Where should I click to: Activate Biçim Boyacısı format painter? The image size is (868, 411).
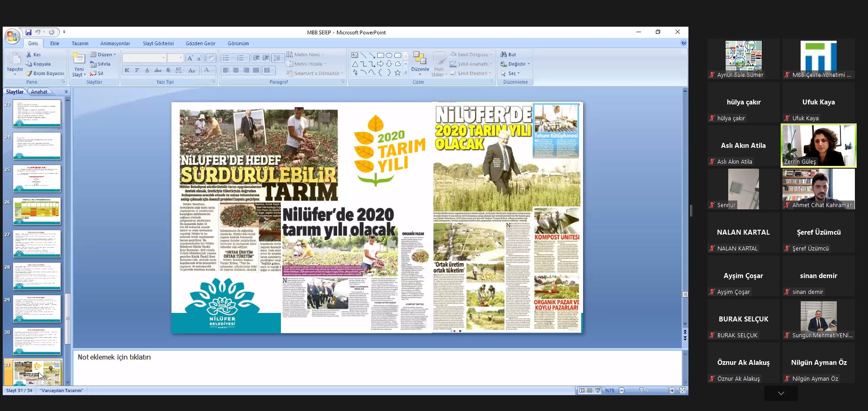point(45,73)
